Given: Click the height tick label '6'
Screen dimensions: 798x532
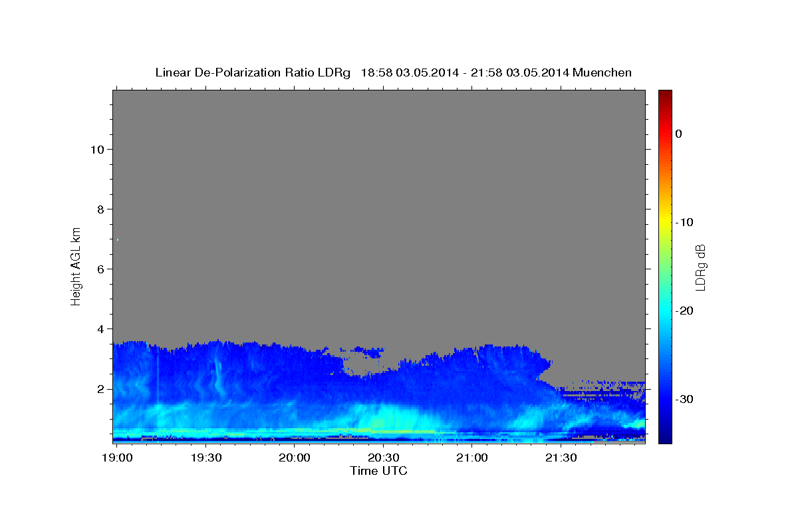Looking at the screenshot, I should pos(100,269).
